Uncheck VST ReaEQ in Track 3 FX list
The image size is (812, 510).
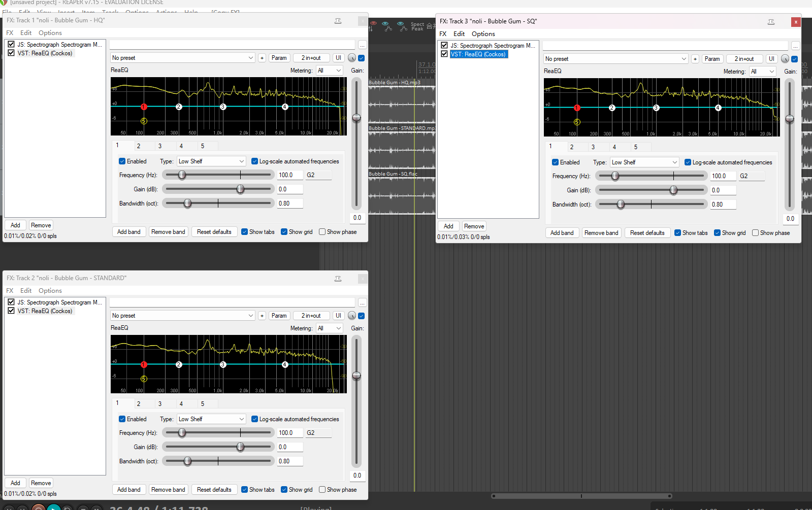444,54
